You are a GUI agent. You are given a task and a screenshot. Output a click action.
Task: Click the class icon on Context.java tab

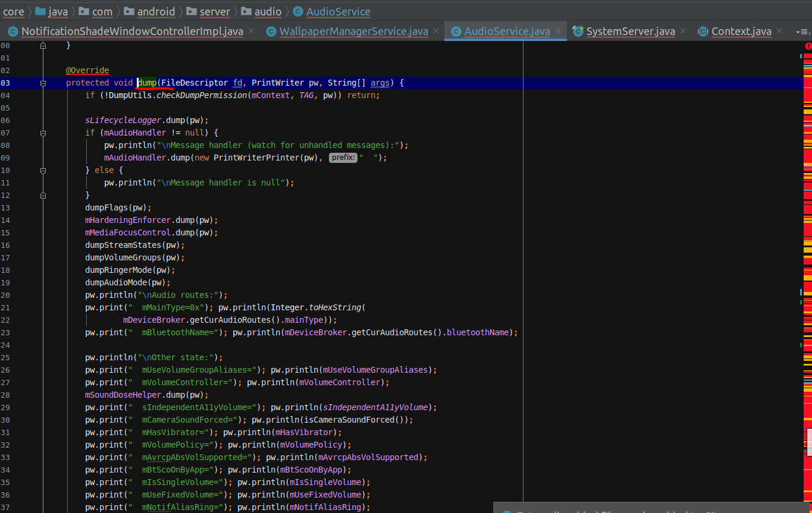[x=703, y=32]
